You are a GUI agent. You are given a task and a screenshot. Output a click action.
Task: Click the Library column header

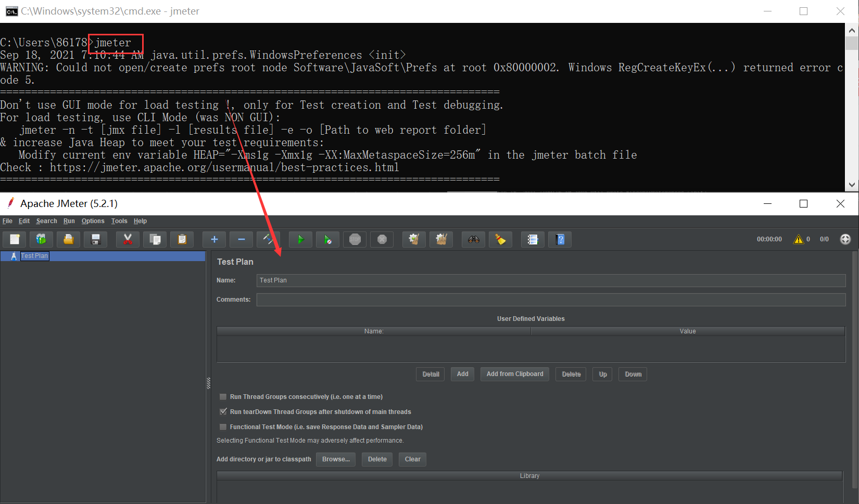529,476
